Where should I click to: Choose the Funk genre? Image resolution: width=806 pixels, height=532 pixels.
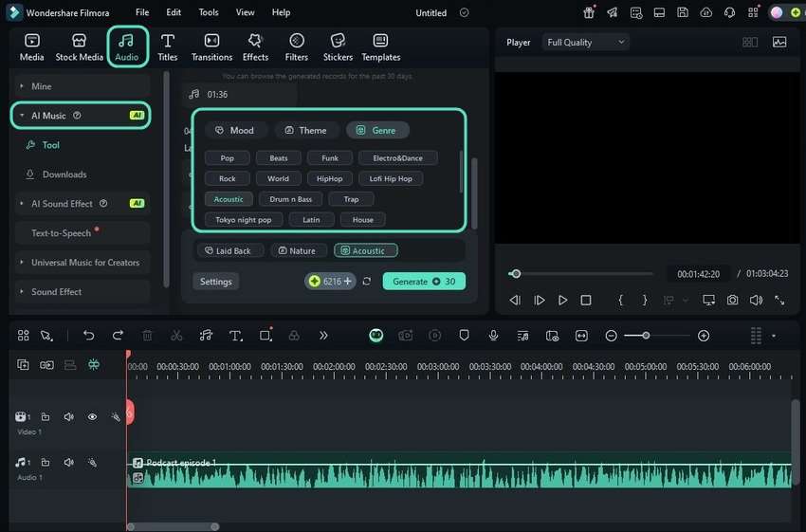point(330,157)
